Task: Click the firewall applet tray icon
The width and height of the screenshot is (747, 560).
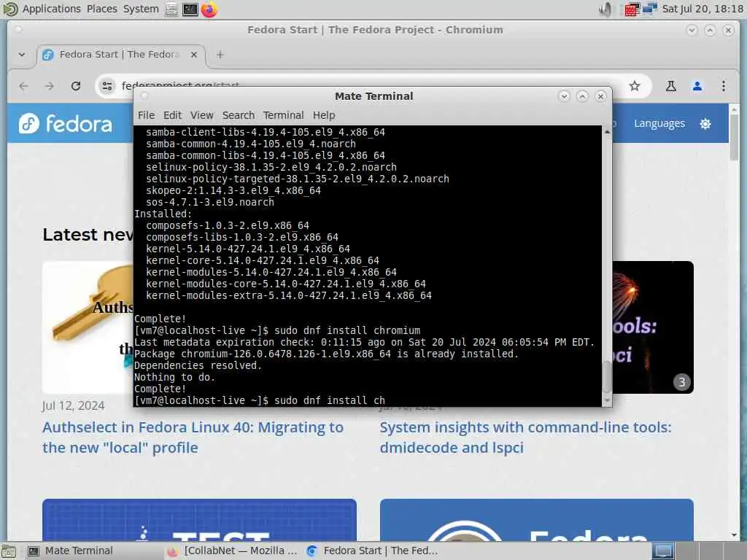Action: [x=632, y=9]
